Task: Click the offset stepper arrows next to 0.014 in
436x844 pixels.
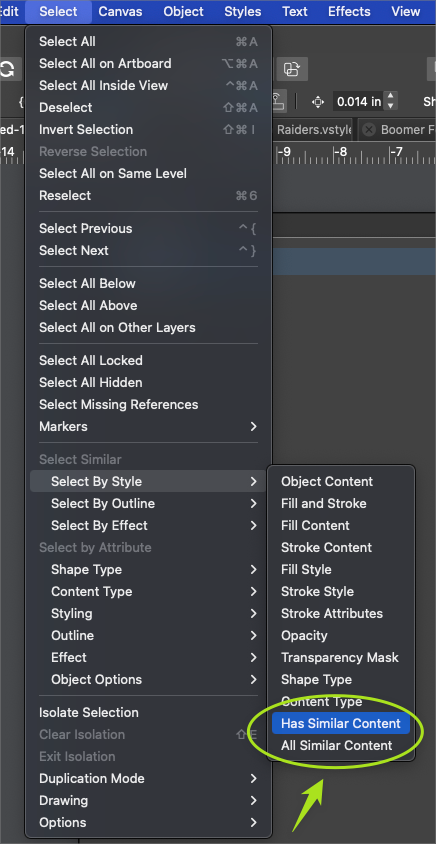Action: (391, 101)
